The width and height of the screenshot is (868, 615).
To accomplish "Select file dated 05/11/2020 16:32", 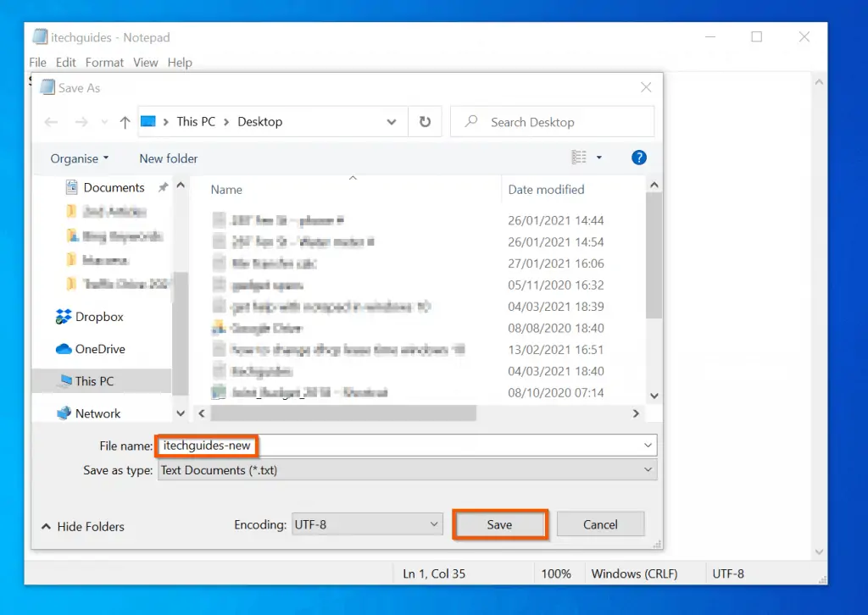I will point(409,285).
